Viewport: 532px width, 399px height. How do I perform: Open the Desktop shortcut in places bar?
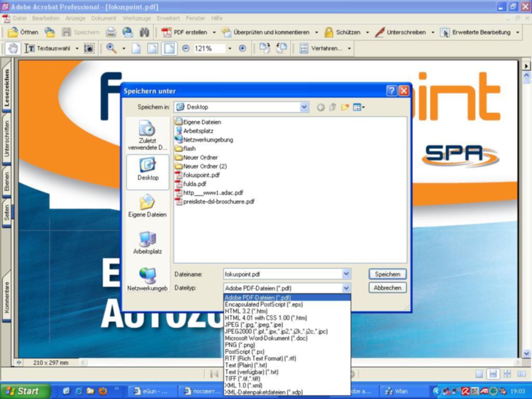[148, 170]
